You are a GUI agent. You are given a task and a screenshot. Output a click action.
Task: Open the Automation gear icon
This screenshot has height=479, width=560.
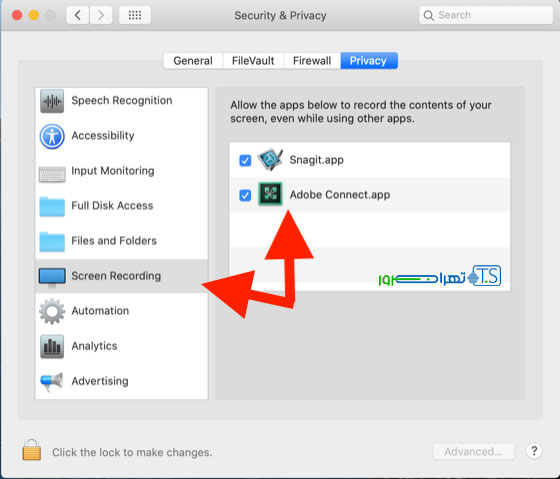point(52,311)
